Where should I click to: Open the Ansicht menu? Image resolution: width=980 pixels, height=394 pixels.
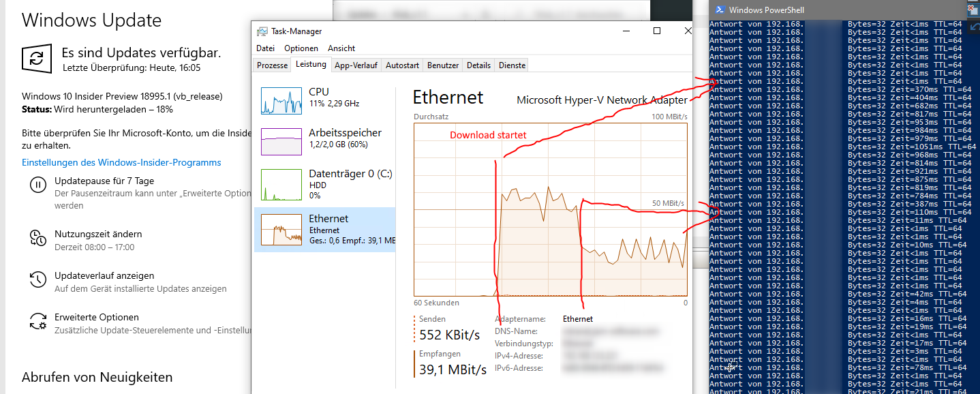(341, 48)
